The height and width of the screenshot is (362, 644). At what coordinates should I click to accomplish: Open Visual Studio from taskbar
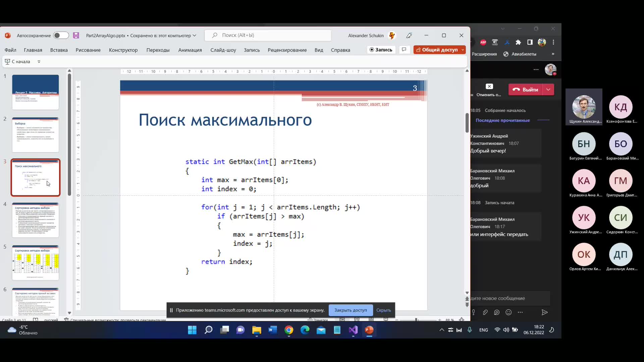(353, 330)
